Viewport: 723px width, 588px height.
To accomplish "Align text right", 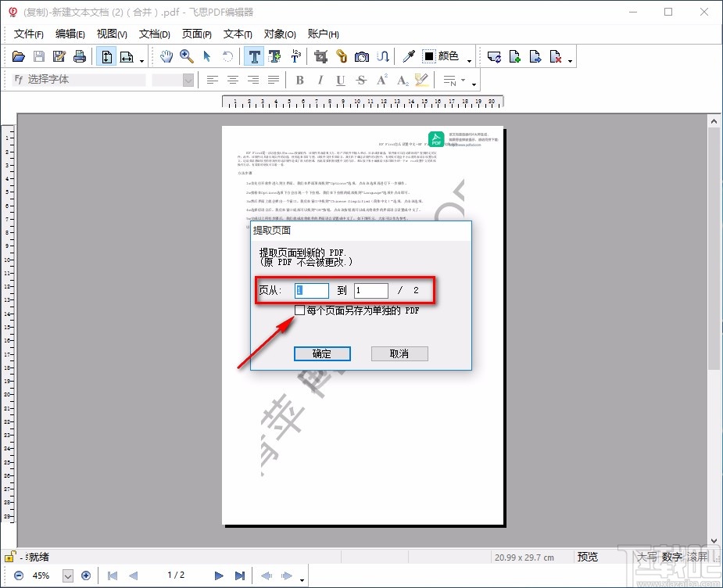I will click(253, 81).
